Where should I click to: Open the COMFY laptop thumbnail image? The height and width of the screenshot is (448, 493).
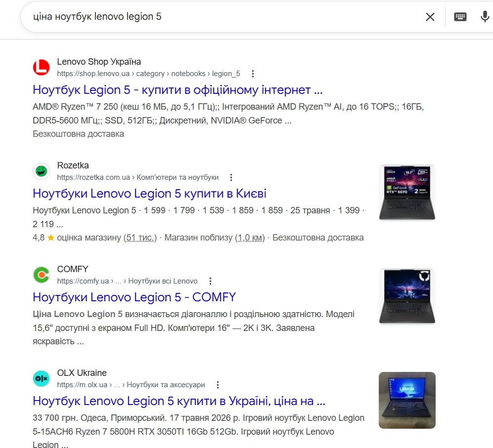[x=407, y=296]
